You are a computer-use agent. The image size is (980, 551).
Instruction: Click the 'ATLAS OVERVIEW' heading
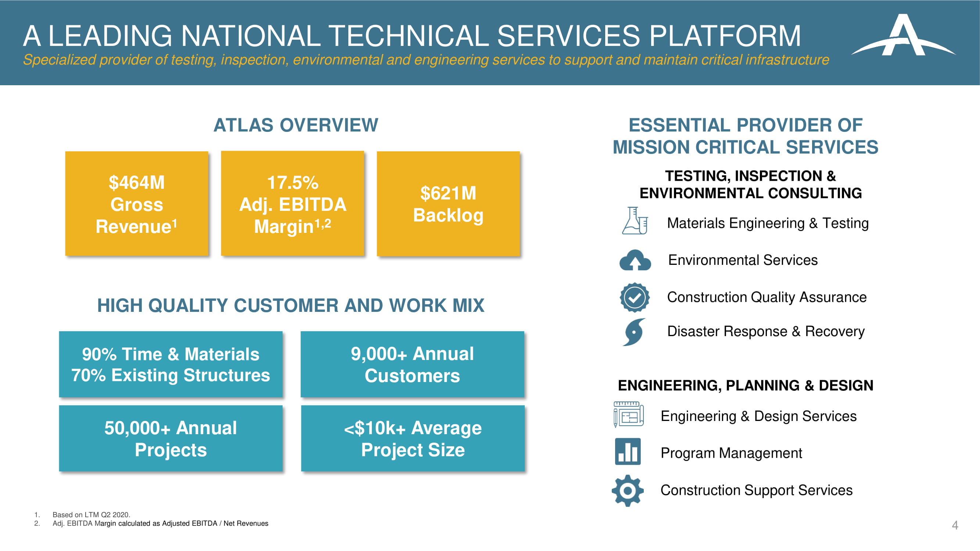pyautogui.click(x=296, y=125)
